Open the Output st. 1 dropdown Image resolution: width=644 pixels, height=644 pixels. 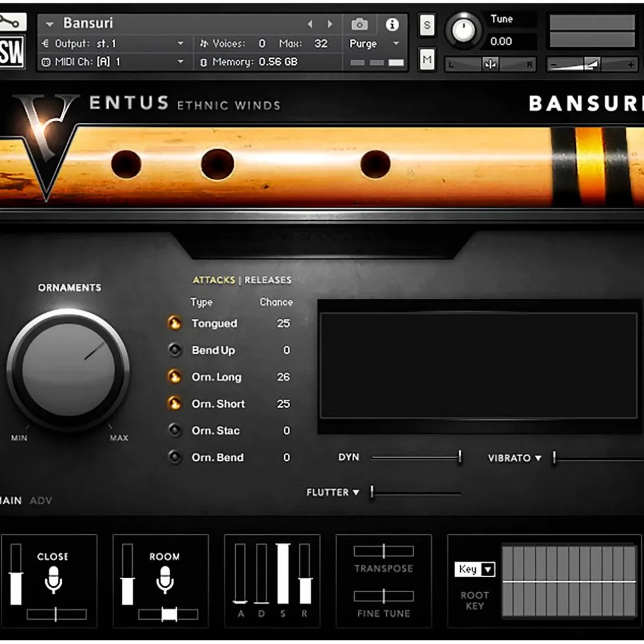[x=180, y=44]
